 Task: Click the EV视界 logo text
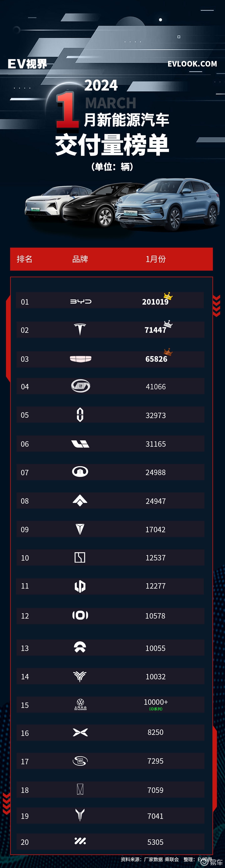pos(27,64)
